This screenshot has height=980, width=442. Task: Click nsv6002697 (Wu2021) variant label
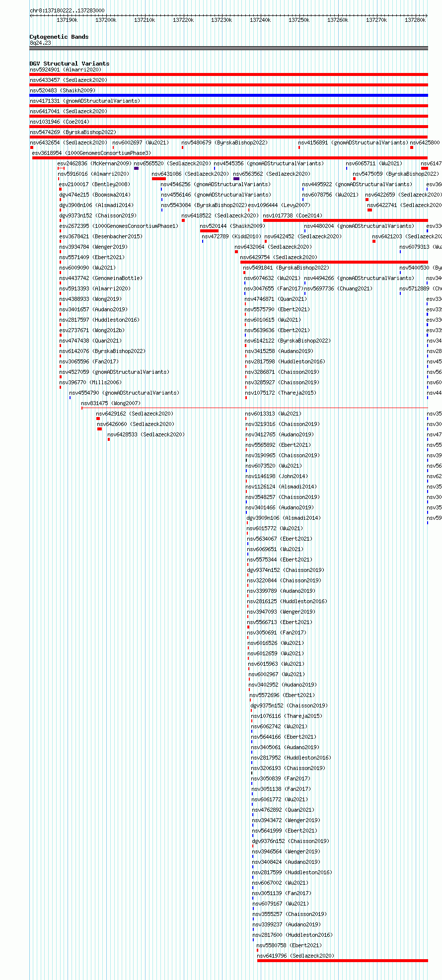[141, 142]
